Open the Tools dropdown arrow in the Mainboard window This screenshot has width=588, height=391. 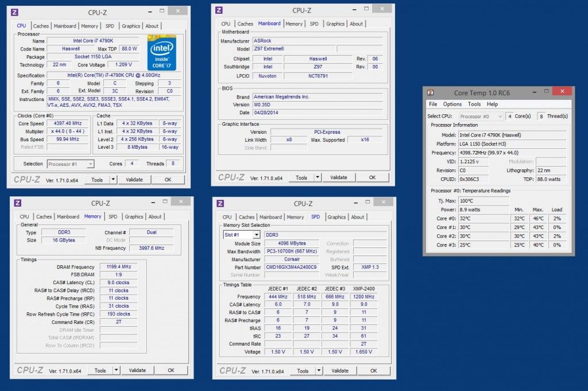coord(318,177)
